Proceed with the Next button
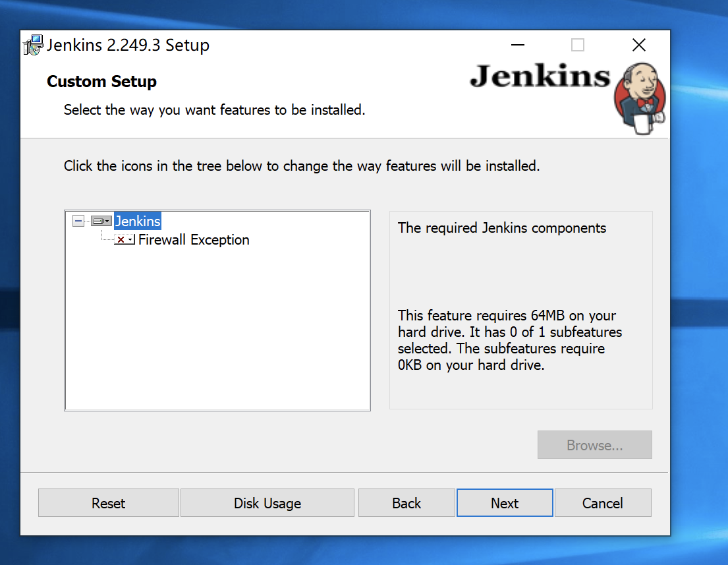 [x=505, y=503]
